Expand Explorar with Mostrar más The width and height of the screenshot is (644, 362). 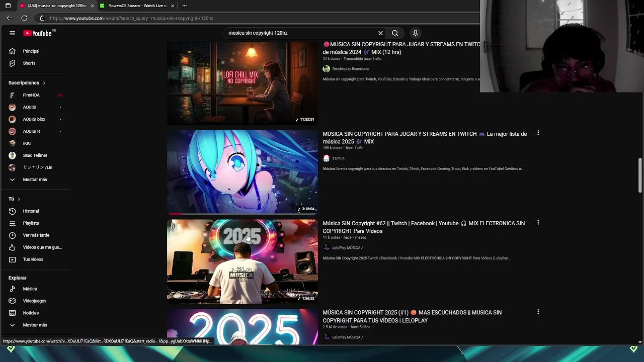click(x=35, y=325)
